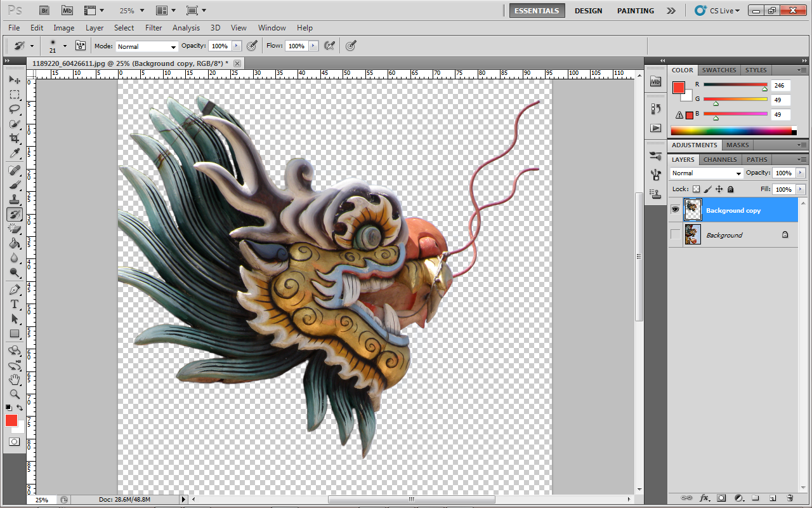The image size is (812, 508).
Task: Open the Color panel options menu
Action: 803,70
